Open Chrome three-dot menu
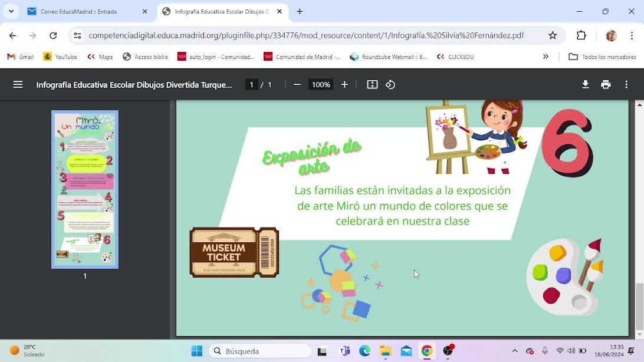 click(632, 36)
